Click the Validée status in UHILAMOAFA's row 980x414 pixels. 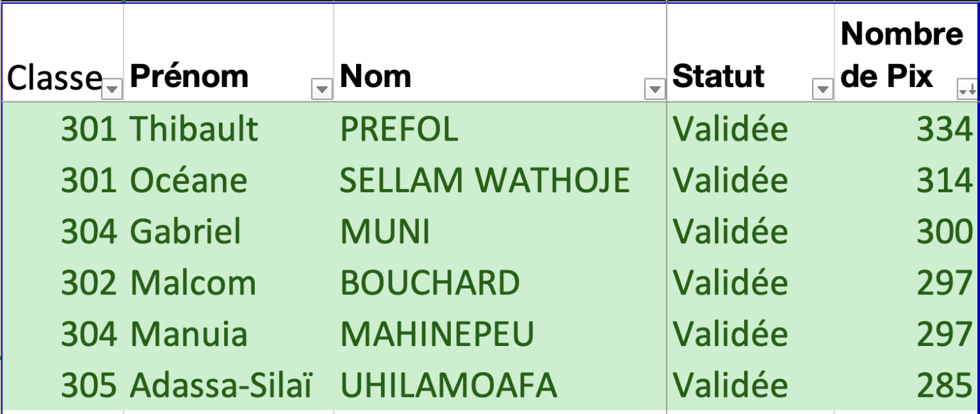(x=730, y=386)
